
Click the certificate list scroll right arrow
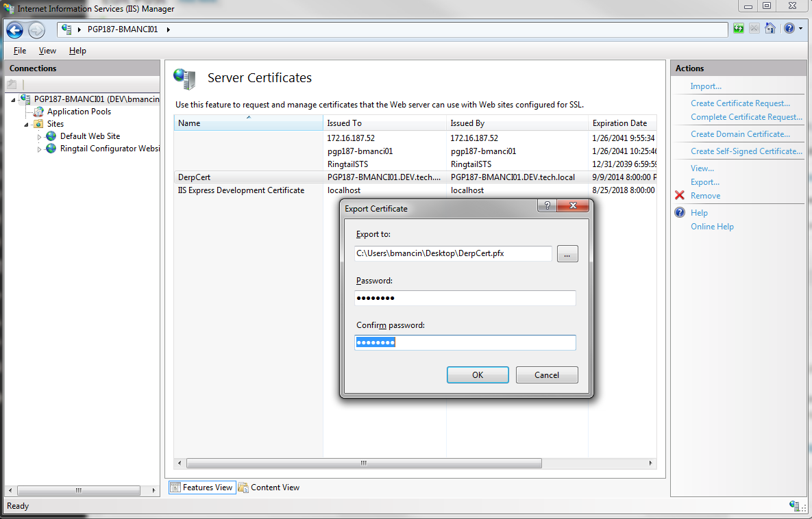(650, 463)
